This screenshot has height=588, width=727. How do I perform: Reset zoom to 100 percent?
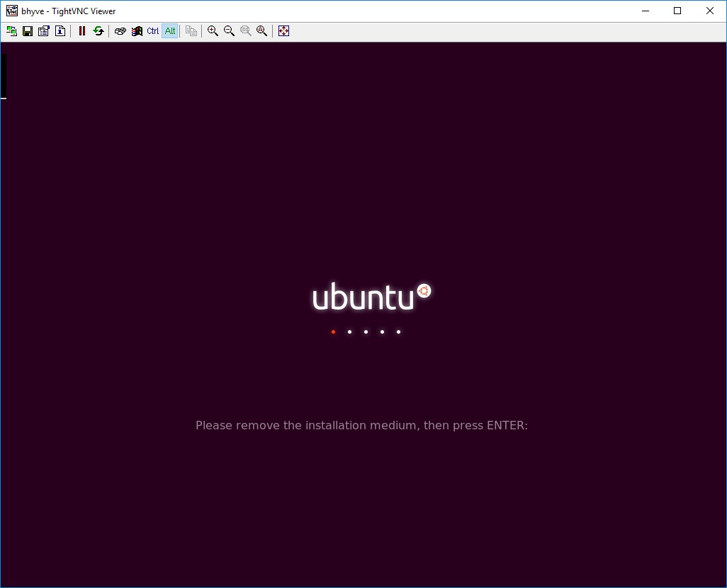246,31
